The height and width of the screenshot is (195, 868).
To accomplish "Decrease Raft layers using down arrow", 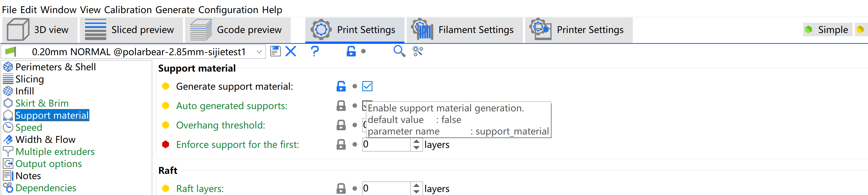I will pos(417,191).
